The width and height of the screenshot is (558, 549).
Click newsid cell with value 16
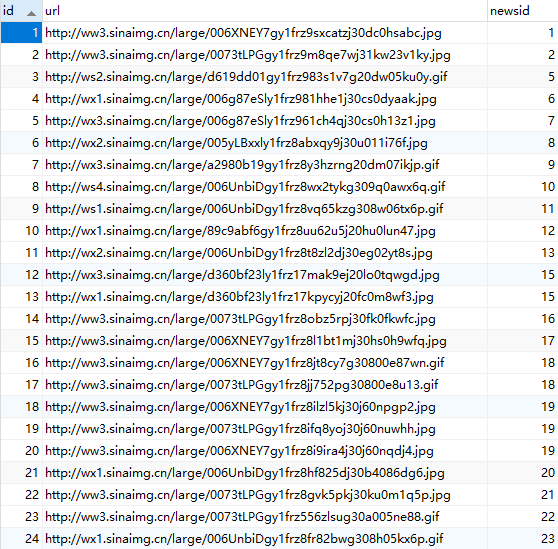(522, 319)
